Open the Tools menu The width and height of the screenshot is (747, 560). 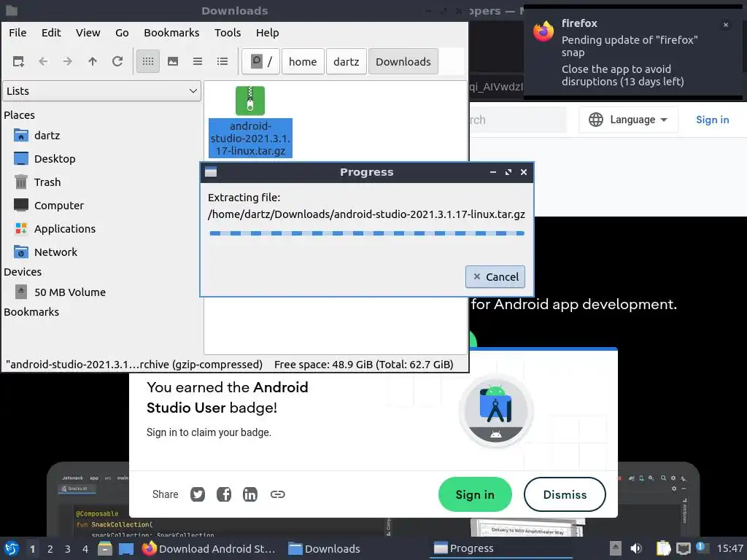click(228, 33)
